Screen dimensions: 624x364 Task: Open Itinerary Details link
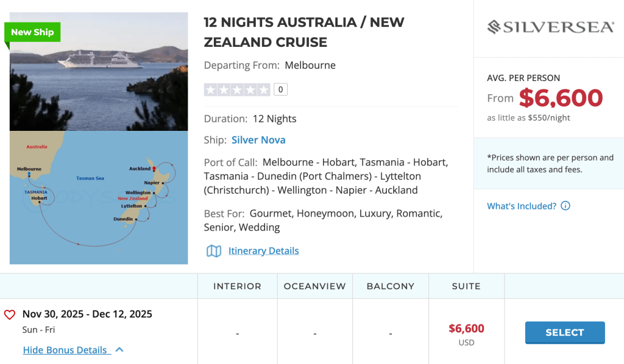pyautogui.click(x=263, y=251)
